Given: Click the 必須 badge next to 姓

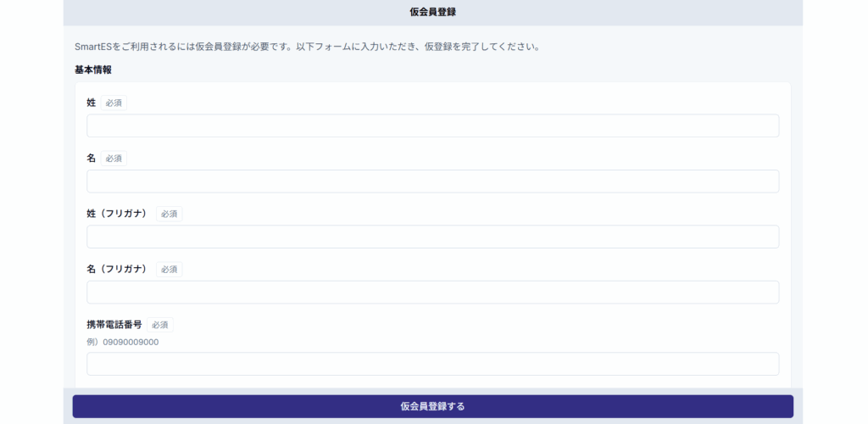Looking at the screenshot, I should tap(114, 103).
